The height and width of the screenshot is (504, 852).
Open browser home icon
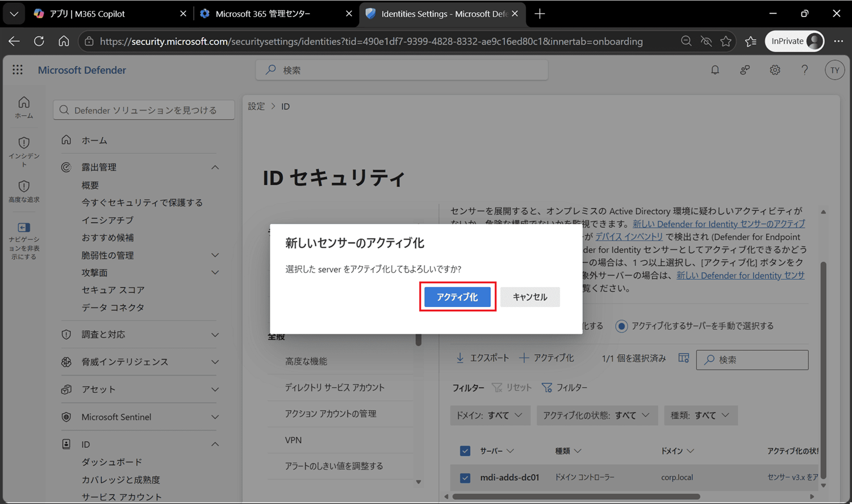point(64,41)
